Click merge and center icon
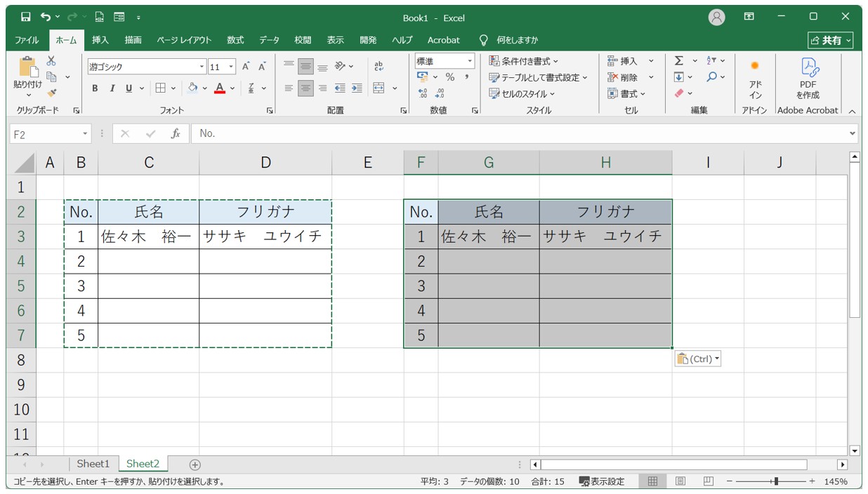This screenshot has width=868, height=494. pyautogui.click(x=379, y=88)
